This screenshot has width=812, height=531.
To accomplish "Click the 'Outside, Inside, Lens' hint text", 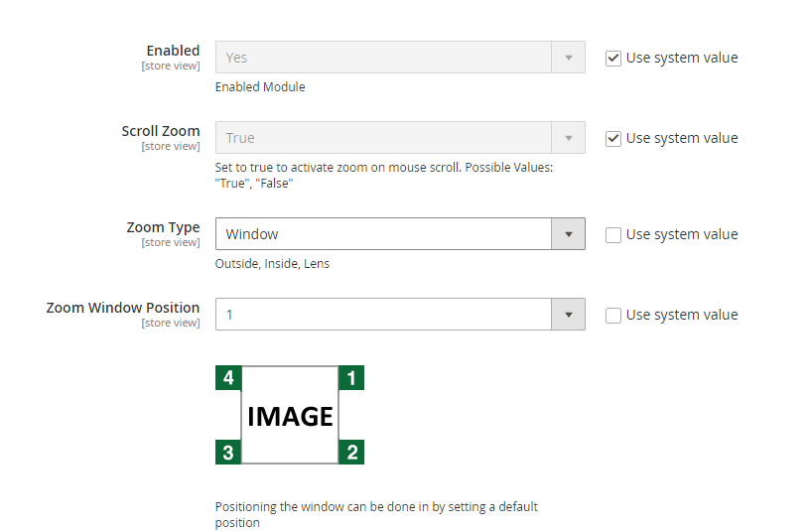I will pyautogui.click(x=272, y=264).
